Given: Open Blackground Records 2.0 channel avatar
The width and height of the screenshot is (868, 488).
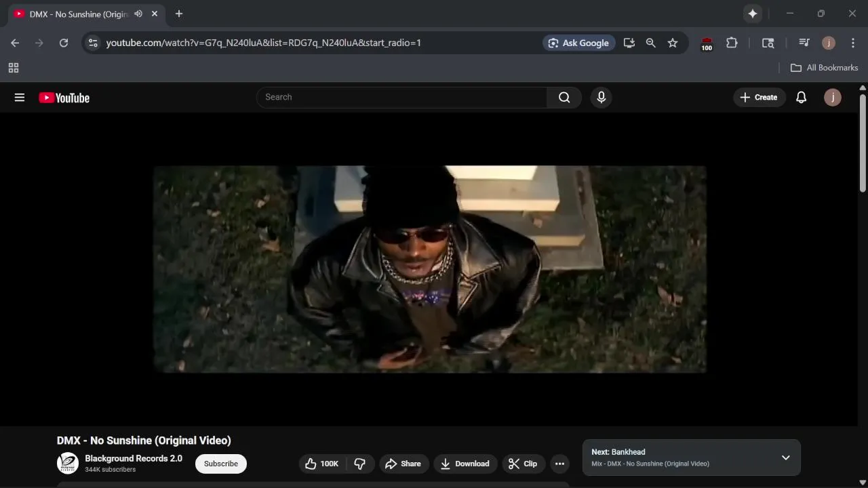Looking at the screenshot, I should (68, 464).
